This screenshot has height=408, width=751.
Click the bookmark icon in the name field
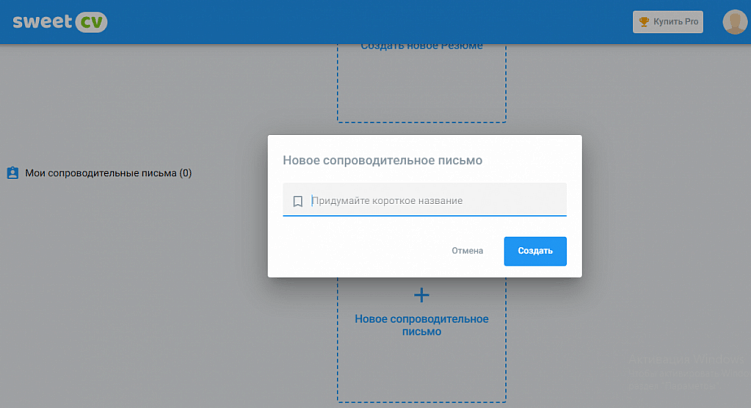pos(297,201)
